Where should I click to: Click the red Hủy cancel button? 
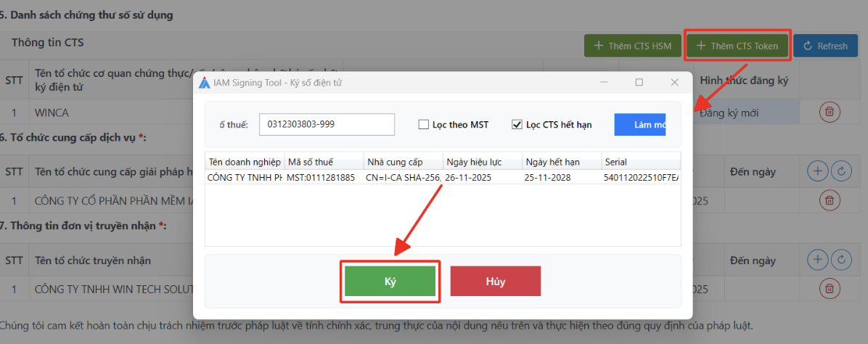[496, 282]
